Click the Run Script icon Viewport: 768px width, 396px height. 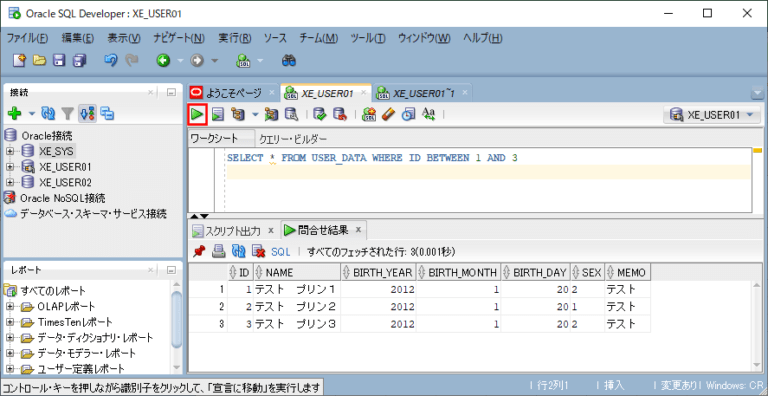click(x=217, y=114)
